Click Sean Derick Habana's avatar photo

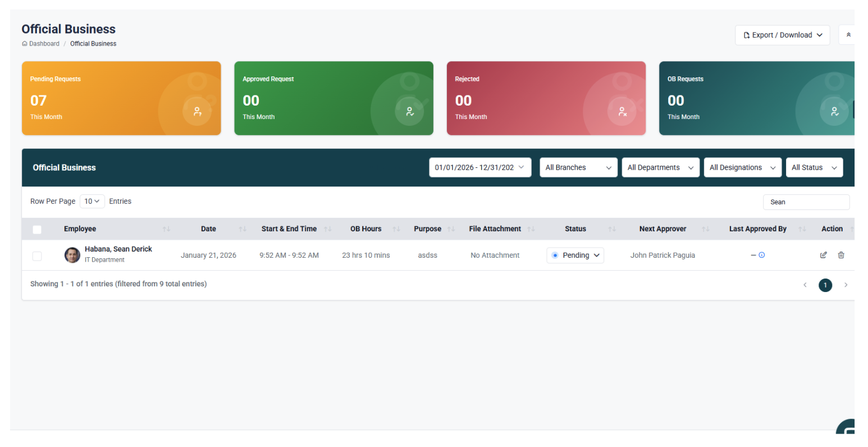tap(72, 255)
